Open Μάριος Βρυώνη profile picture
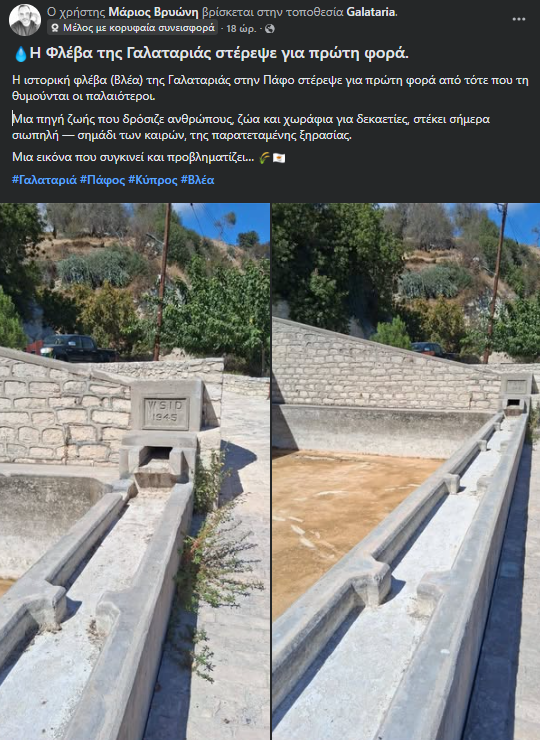The image size is (540, 740). click(25, 20)
